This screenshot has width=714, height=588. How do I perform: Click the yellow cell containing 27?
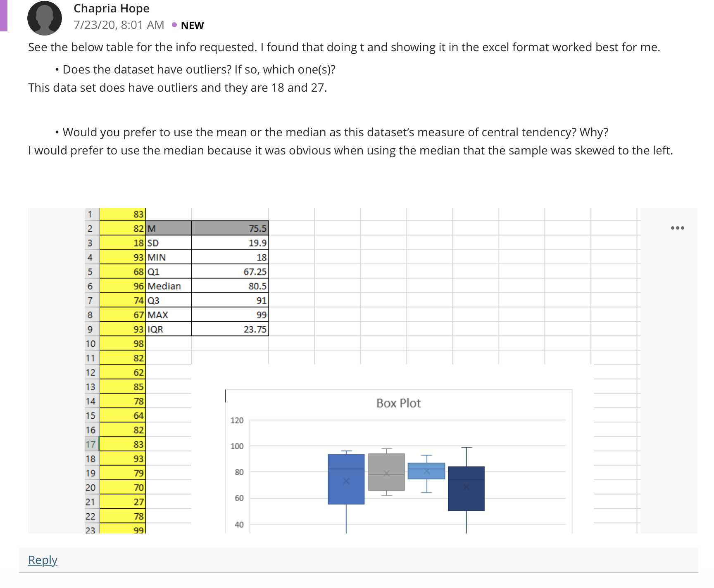click(122, 502)
